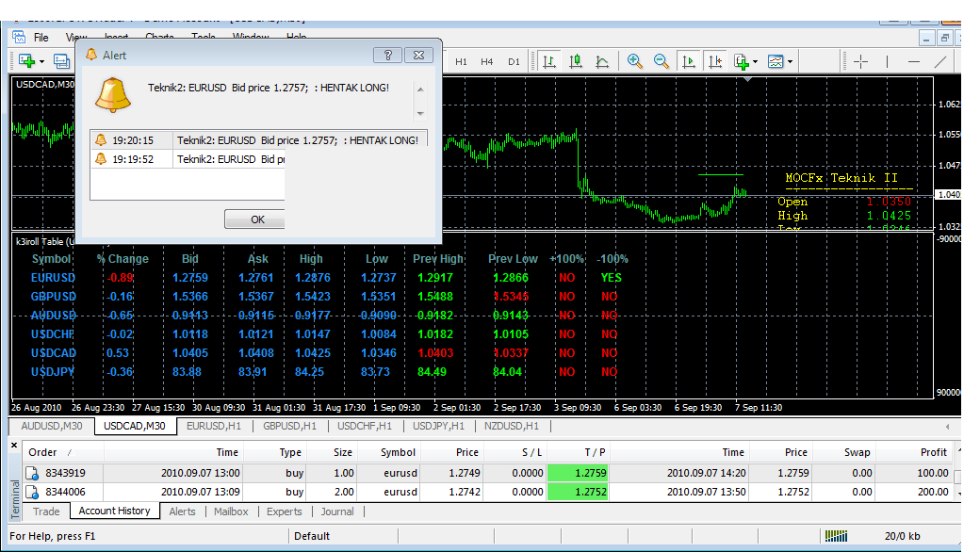Click the order icon beside 8344006

tap(32, 492)
